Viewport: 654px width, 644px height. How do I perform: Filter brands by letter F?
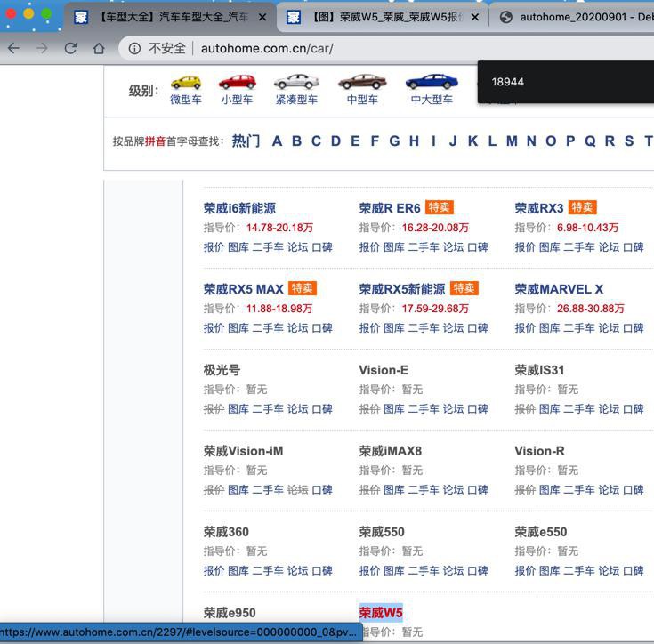tap(375, 141)
